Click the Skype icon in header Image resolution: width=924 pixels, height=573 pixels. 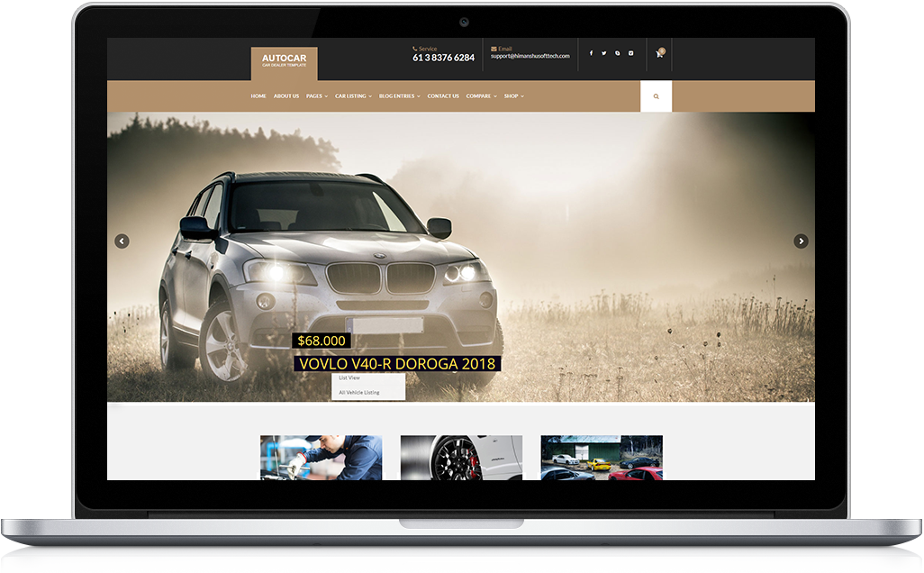coord(617,53)
